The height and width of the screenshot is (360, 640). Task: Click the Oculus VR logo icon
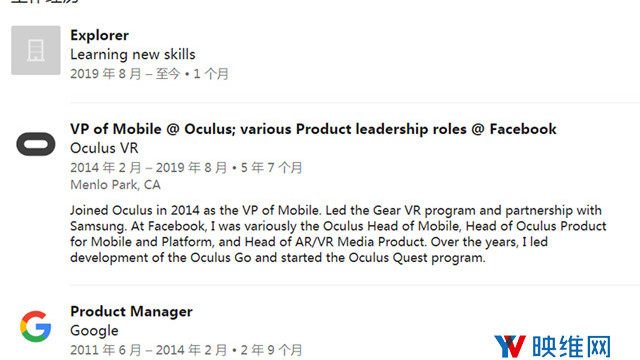pyautogui.click(x=36, y=144)
